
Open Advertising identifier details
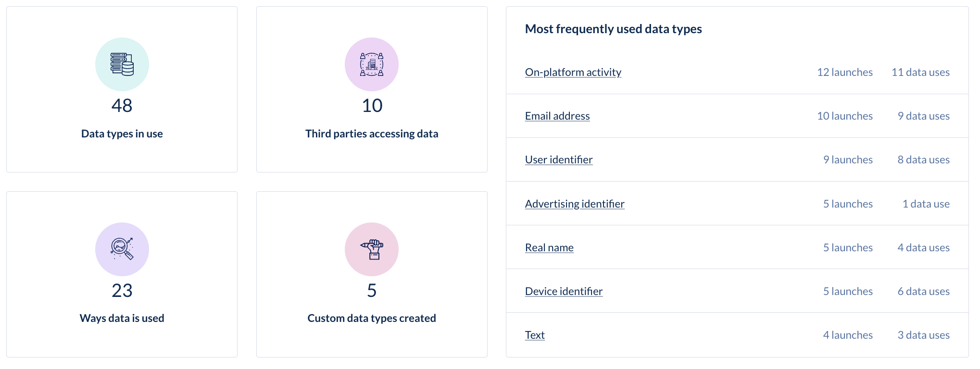point(575,204)
